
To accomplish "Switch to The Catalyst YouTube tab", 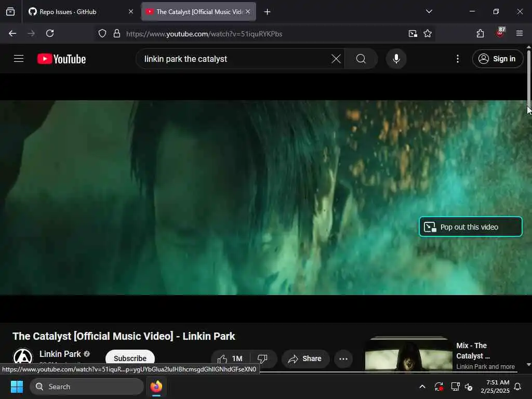I will [198, 12].
